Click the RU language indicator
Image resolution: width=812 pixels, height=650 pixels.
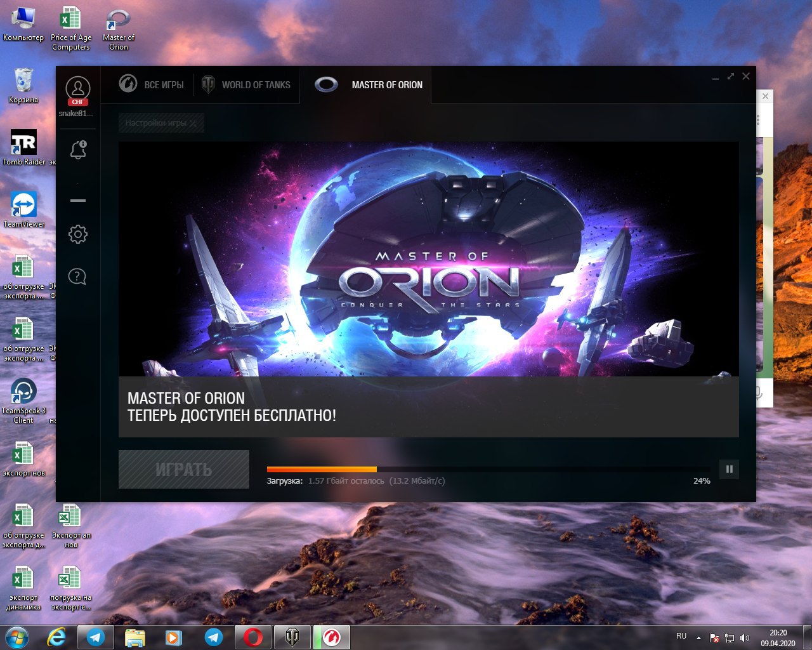pos(681,636)
